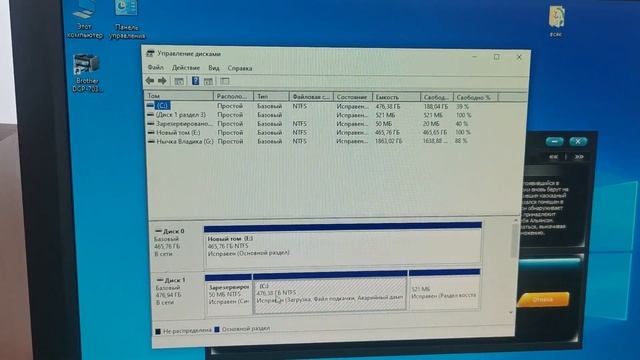Click the 188,04 ГБ free space cell

coord(436,107)
